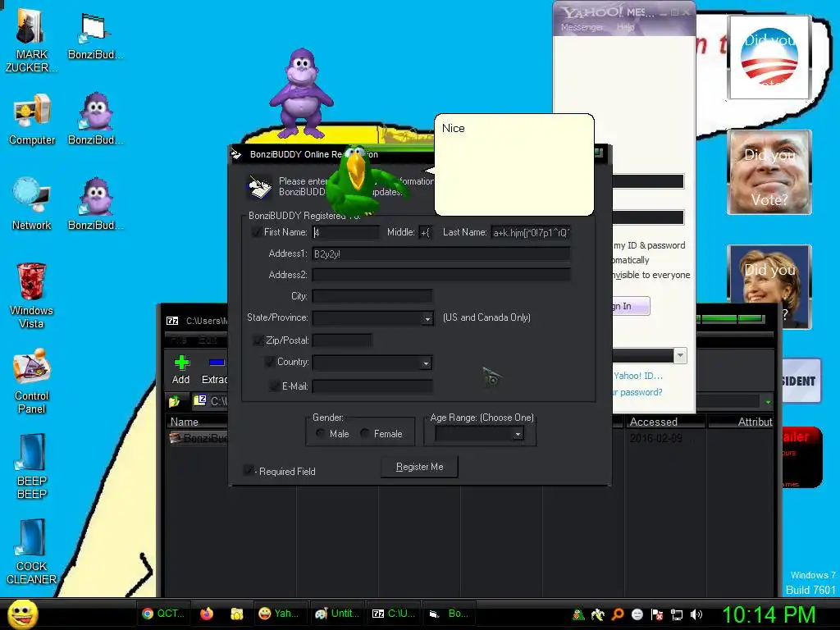Screen dimensions: 840x630
Task: Click the Attribut column header in 7-Zip
Action: pyautogui.click(x=742, y=422)
